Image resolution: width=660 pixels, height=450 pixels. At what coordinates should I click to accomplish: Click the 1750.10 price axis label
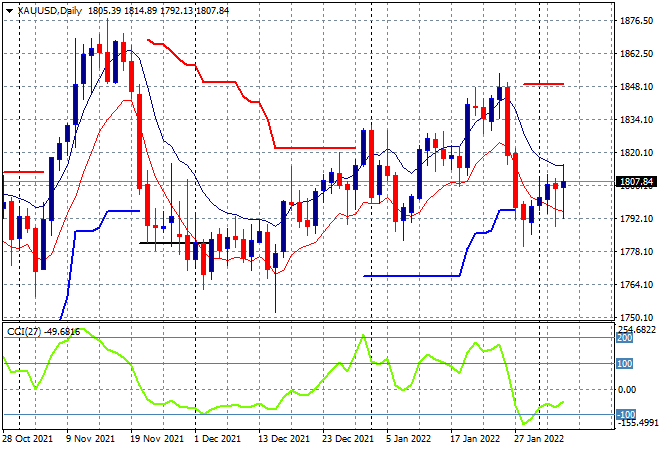point(636,318)
